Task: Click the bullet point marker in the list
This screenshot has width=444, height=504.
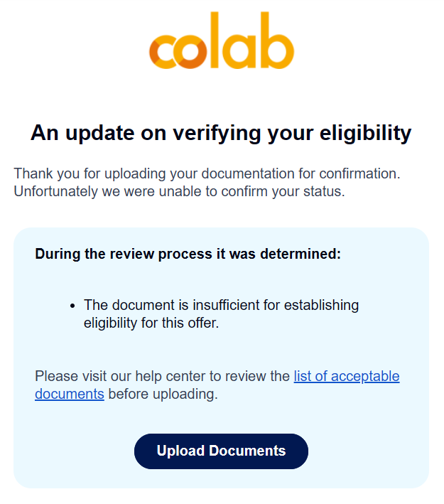Action: (73, 306)
